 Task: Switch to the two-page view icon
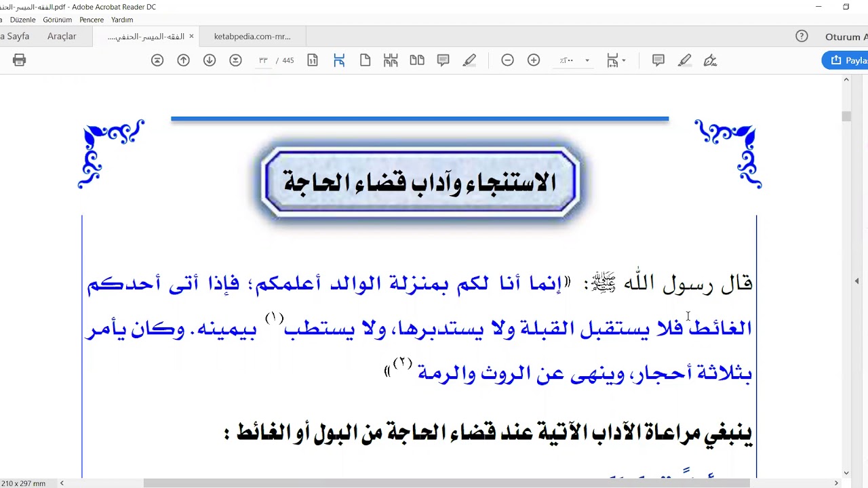pyautogui.click(x=417, y=60)
